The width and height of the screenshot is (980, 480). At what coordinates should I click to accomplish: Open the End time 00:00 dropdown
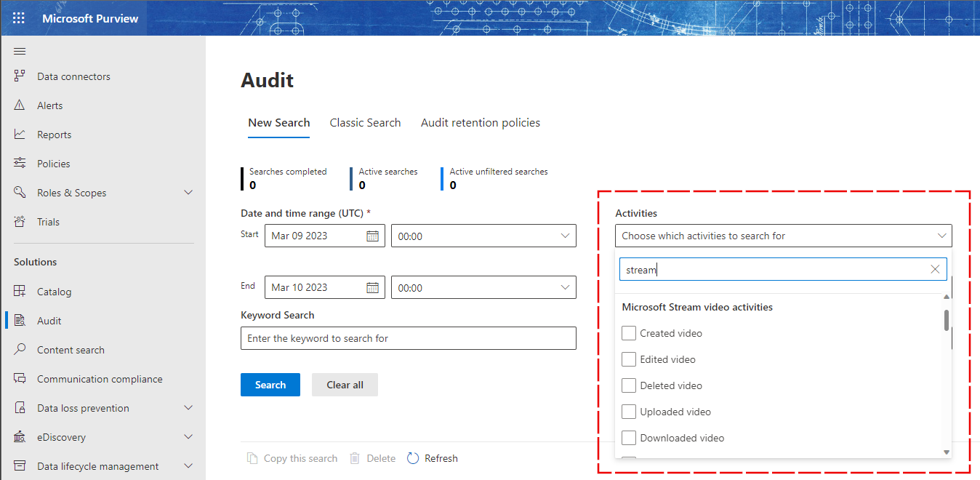[483, 287]
